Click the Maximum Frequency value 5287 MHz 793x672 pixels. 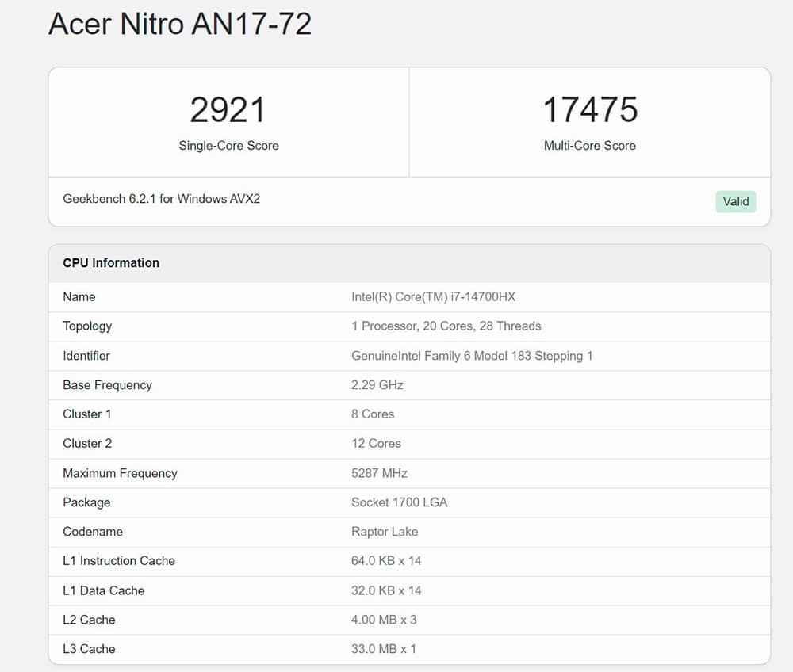379,473
